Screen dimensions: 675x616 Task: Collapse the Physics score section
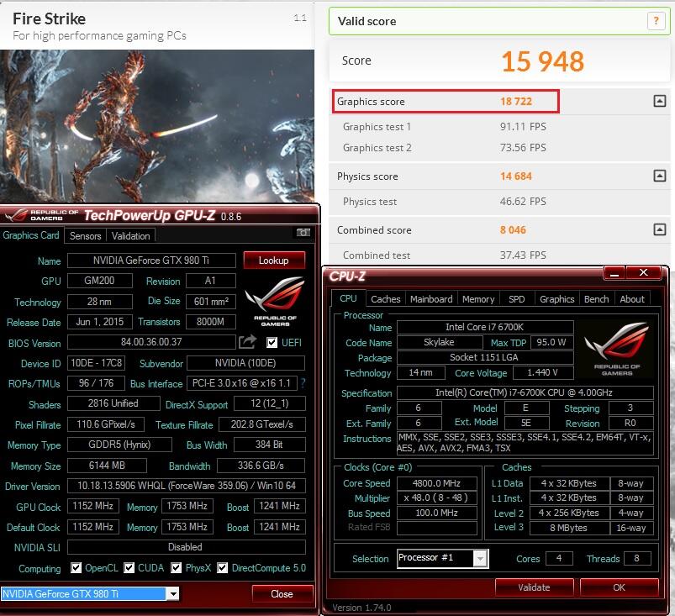coord(660,176)
